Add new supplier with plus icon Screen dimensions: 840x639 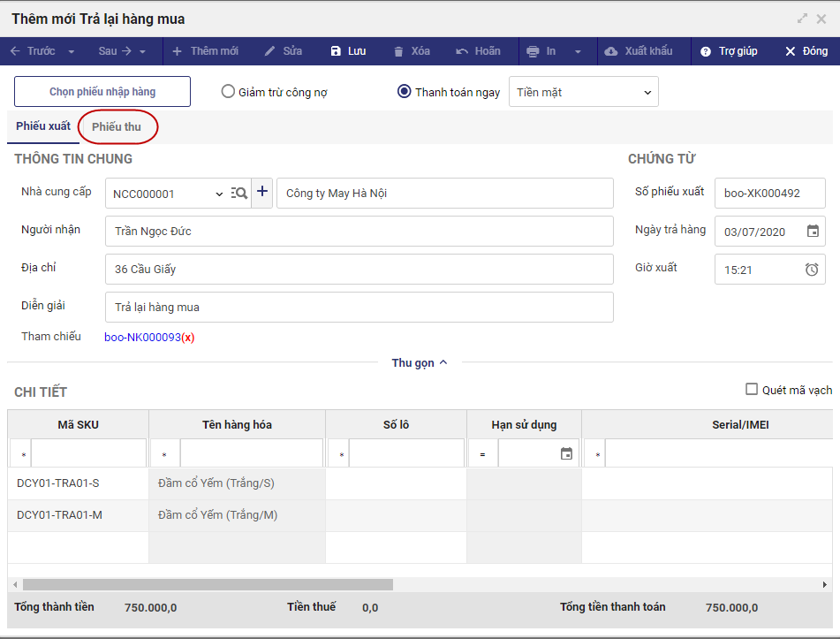tap(262, 193)
